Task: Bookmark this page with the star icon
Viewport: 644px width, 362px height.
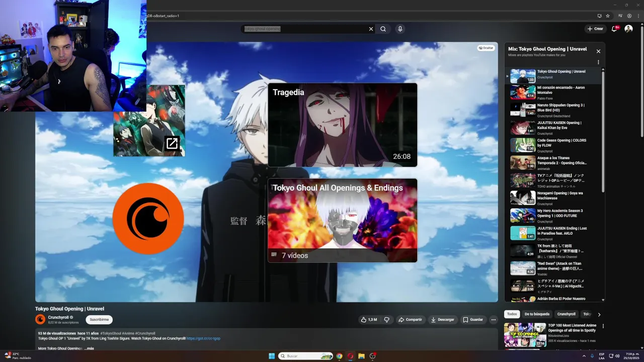Action: tap(608, 16)
